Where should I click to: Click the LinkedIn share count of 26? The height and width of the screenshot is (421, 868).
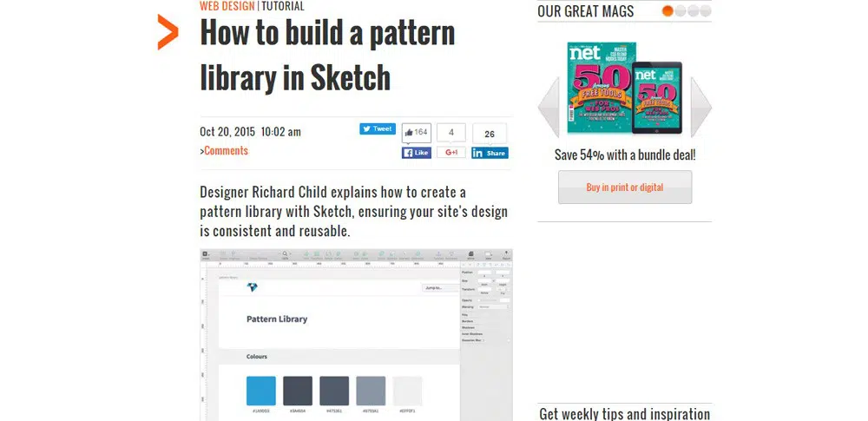(x=490, y=134)
